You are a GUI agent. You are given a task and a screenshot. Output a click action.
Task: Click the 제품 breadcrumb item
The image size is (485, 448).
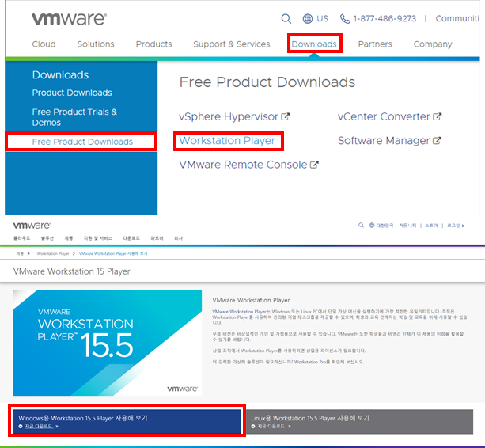20,253
